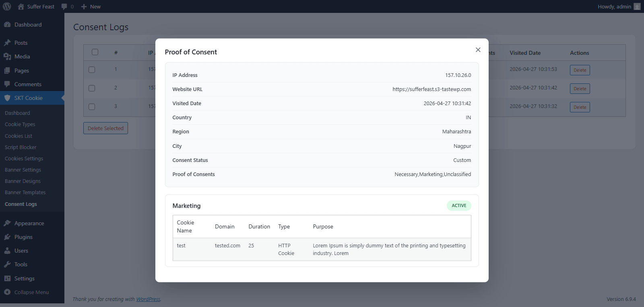Viewport: 644px width, 307px height.
Task: Expand the Settings sidebar menu
Action: click(x=24, y=278)
